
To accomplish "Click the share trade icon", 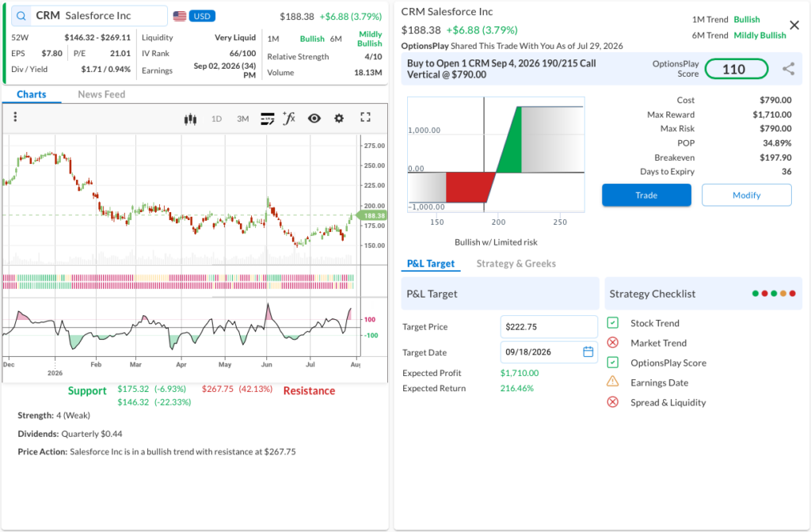I will 788,69.
